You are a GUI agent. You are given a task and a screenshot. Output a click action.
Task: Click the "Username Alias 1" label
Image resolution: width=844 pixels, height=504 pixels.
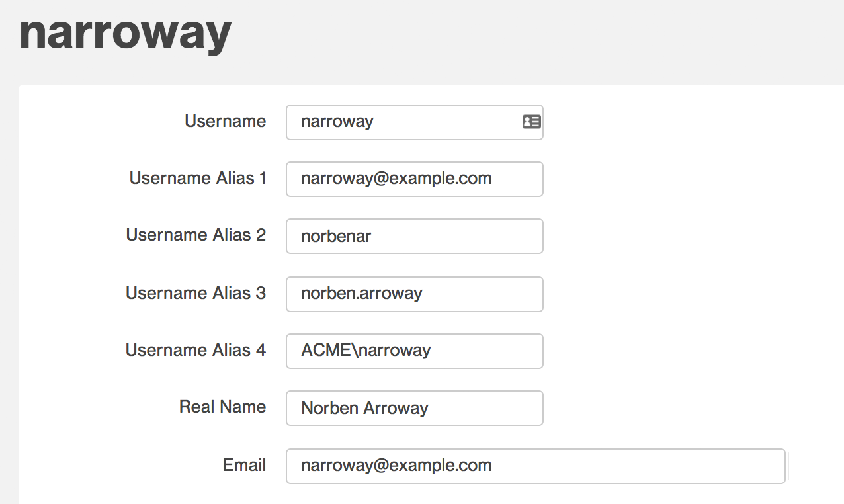click(x=198, y=179)
